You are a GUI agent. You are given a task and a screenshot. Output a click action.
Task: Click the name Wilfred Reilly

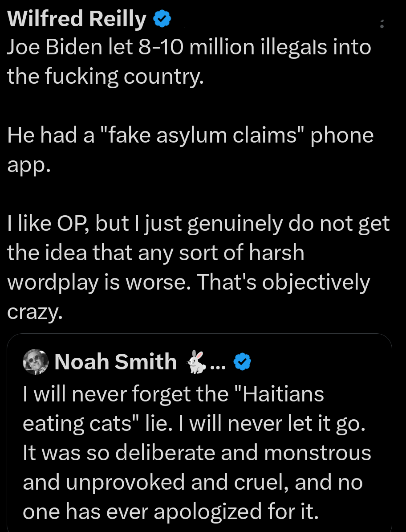(x=76, y=18)
